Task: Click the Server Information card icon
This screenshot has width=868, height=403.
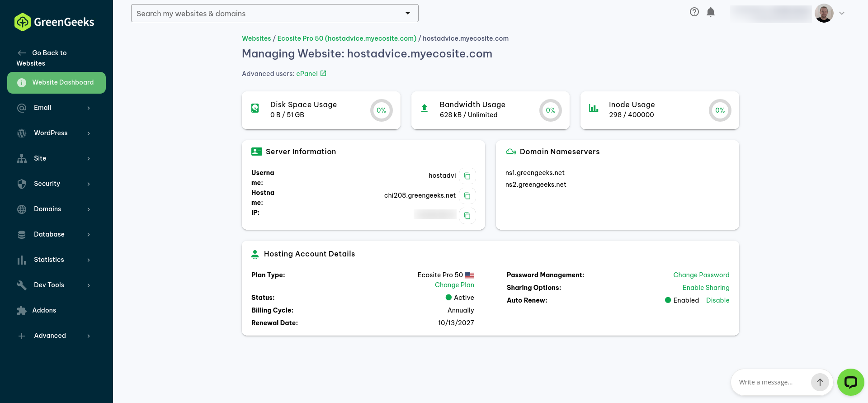Action: 257,152
